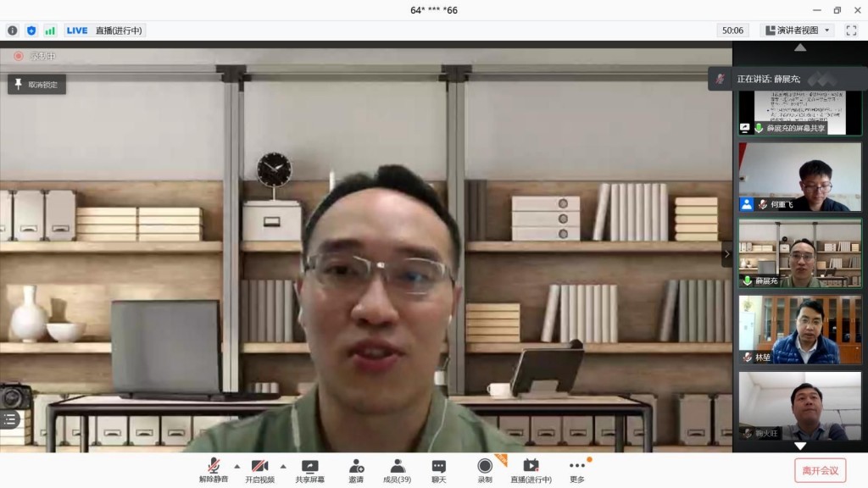868x488 pixels.
Task: Open the 聊天 chat panel
Action: (438, 469)
